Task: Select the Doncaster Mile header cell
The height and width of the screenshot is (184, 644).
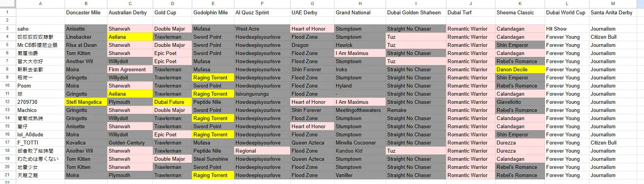Action: pos(86,12)
